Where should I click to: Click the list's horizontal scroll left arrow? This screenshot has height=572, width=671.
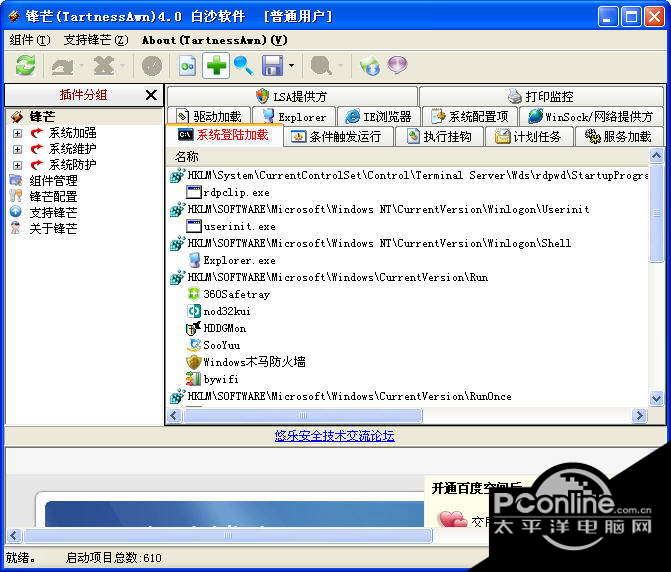pos(174,415)
